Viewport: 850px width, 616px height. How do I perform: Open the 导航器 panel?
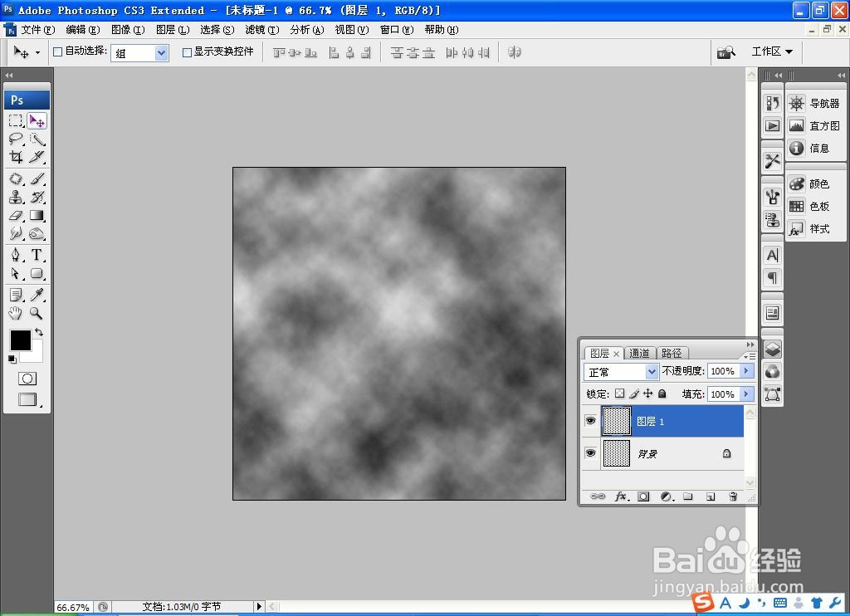[x=814, y=103]
